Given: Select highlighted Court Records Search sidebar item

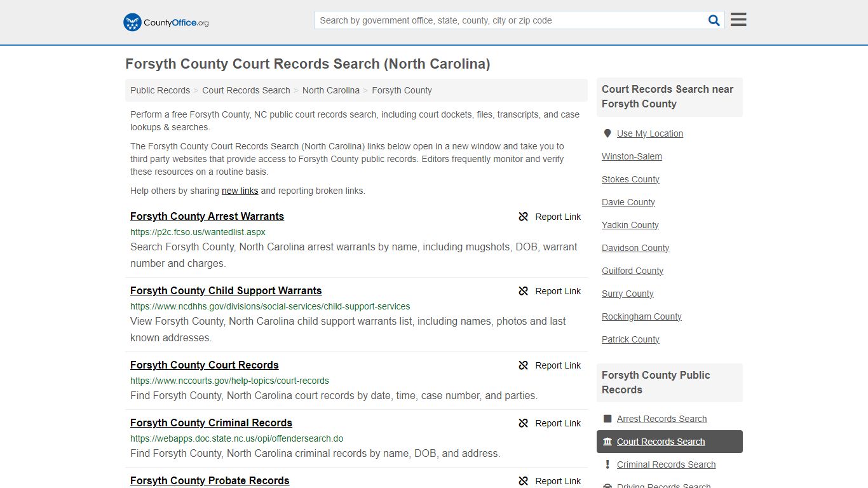Looking at the screenshot, I should (x=669, y=442).
